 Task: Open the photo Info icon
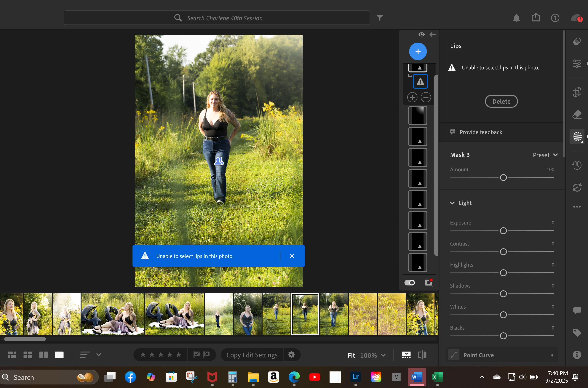(x=577, y=355)
